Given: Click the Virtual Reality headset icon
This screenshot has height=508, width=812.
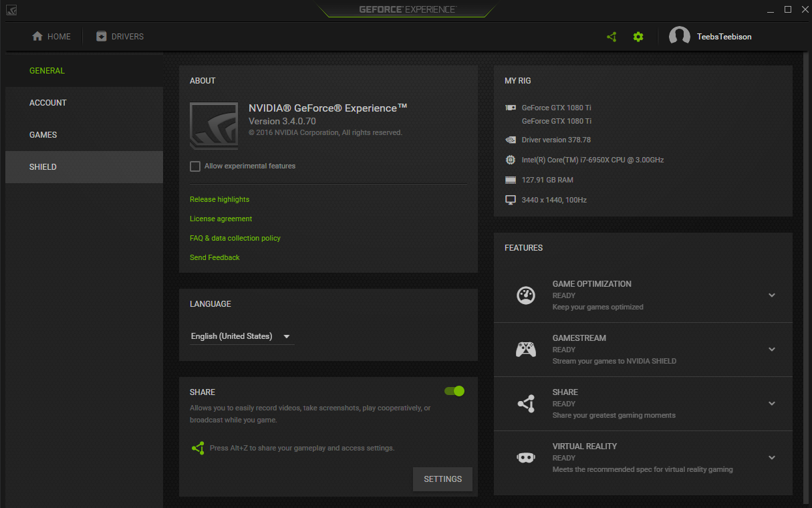Looking at the screenshot, I should tap(526, 457).
